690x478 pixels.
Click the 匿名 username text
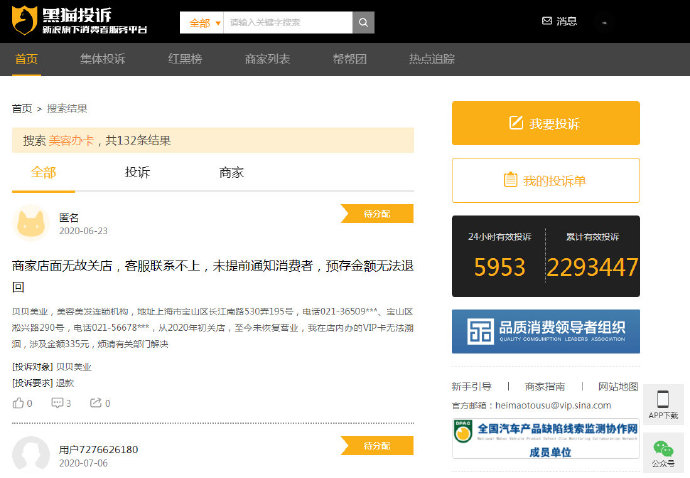[69, 217]
